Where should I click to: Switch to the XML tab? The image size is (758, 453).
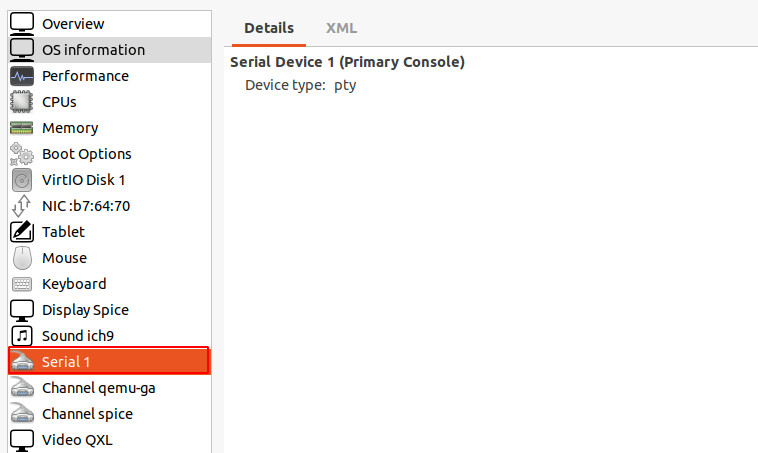point(341,28)
